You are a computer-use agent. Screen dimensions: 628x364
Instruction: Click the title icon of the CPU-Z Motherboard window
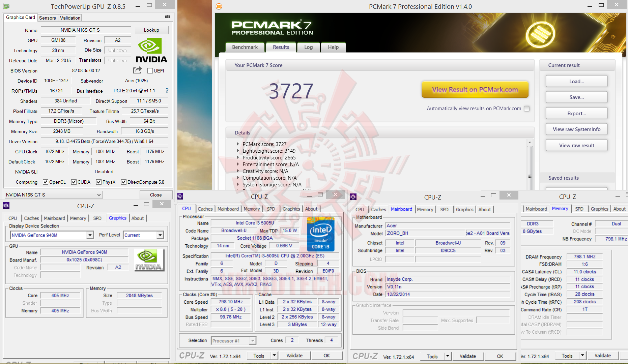pyautogui.click(x=353, y=197)
